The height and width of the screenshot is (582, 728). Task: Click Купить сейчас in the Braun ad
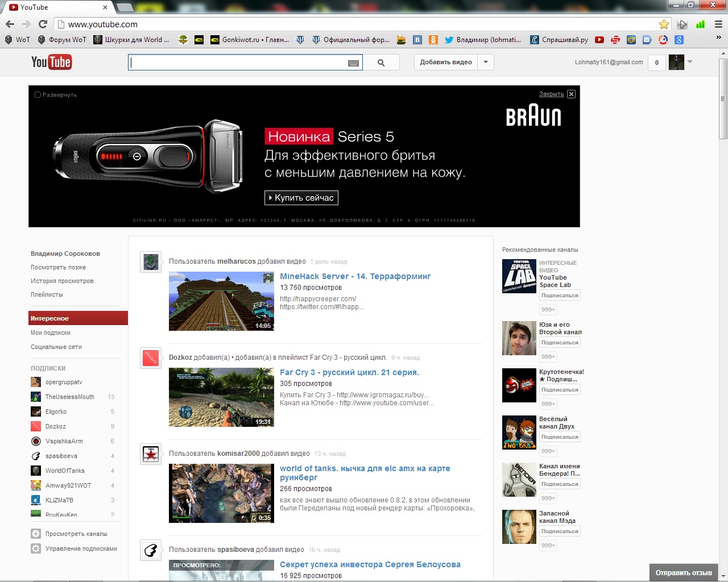[x=301, y=198]
